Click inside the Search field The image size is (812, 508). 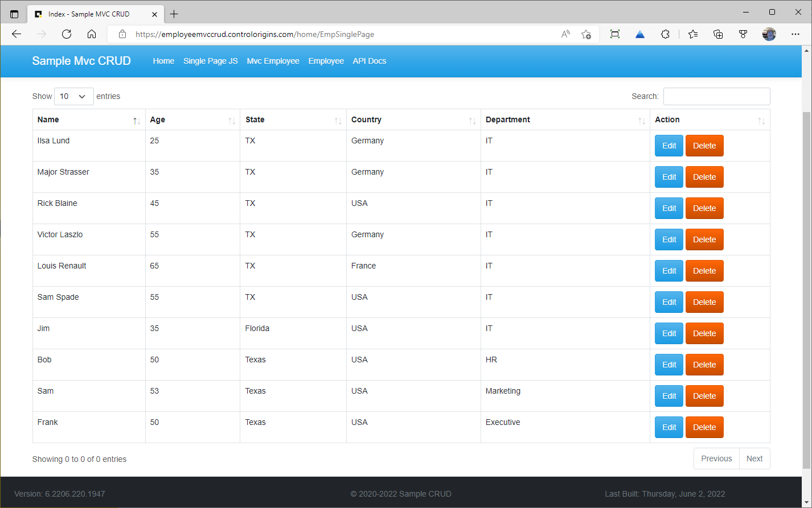(716, 96)
